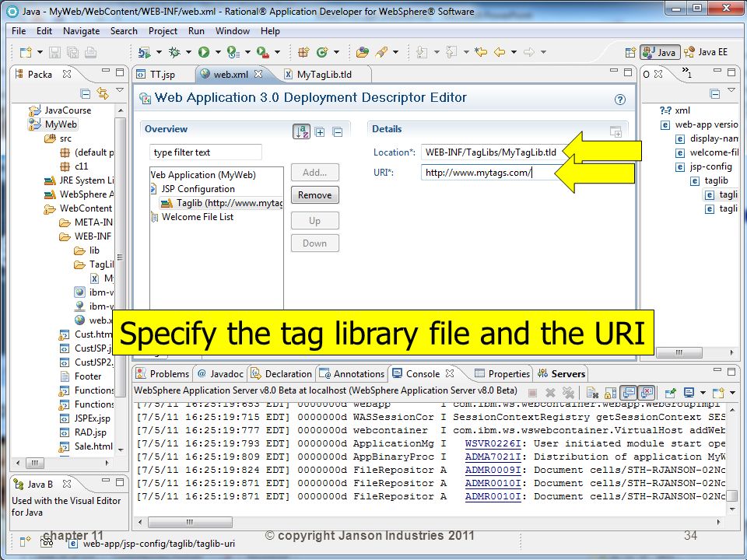
Task: Open the Debug button dropdown arrow
Action: [x=188, y=52]
